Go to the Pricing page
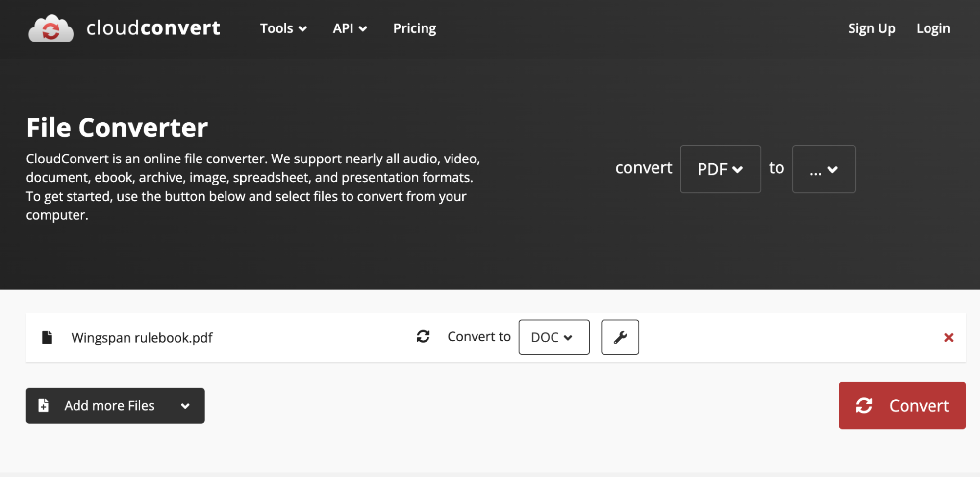This screenshot has height=477, width=980. (x=414, y=28)
